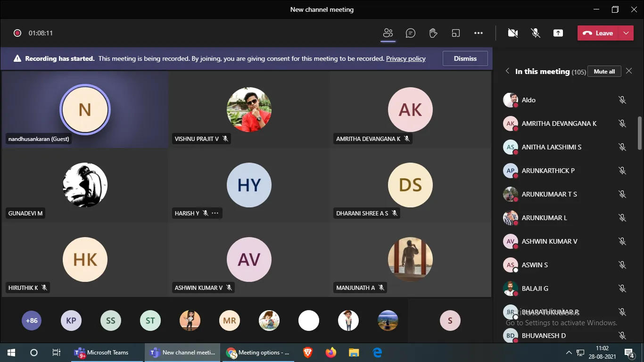644x362 pixels.
Task: Turn on the camera
Action: tap(513, 33)
